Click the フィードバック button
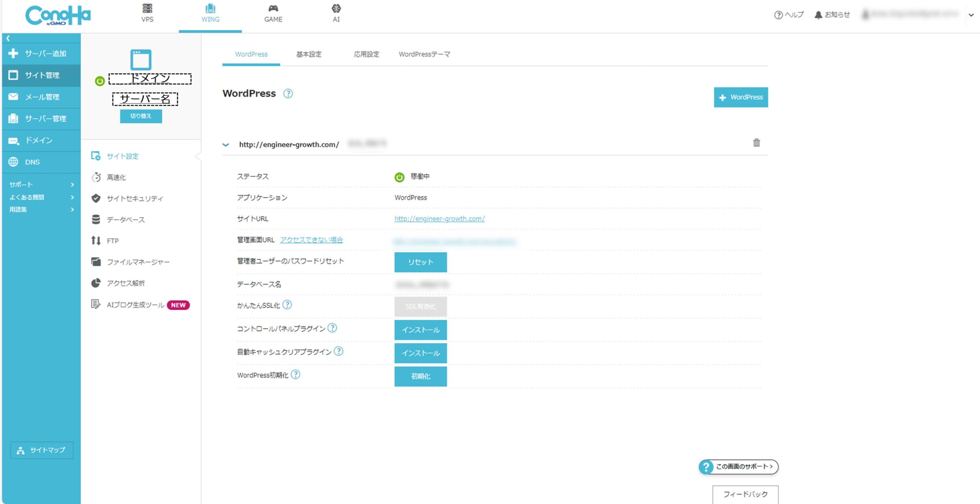Image resolution: width=980 pixels, height=504 pixels. pyautogui.click(x=745, y=494)
